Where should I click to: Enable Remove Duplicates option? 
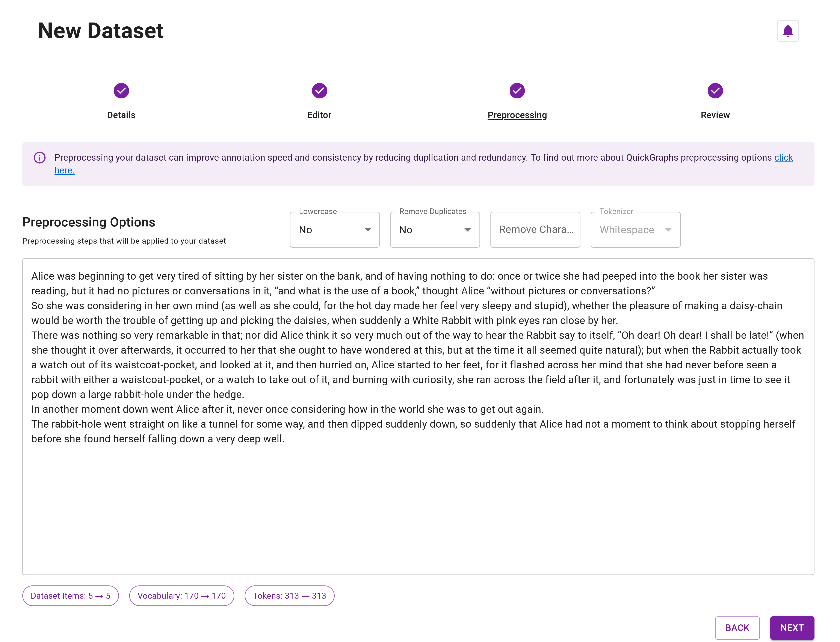(x=435, y=230)
